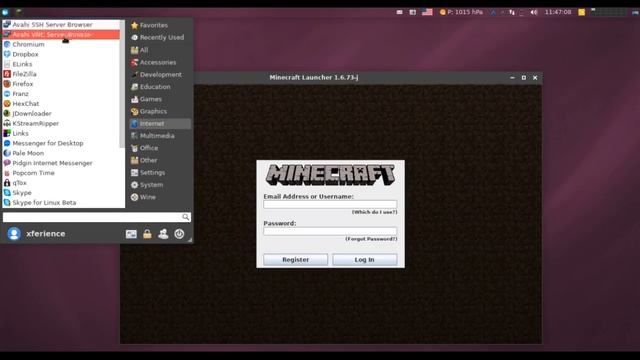The image size is (640, 360).
Task: Click the switch users icon
Action: click(x=163, y=234)
